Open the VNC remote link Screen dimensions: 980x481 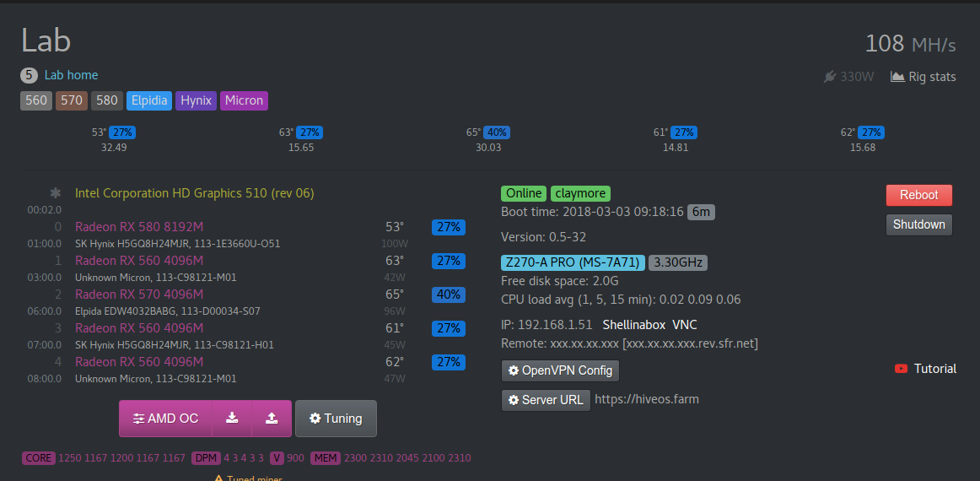tap(684, 325)
